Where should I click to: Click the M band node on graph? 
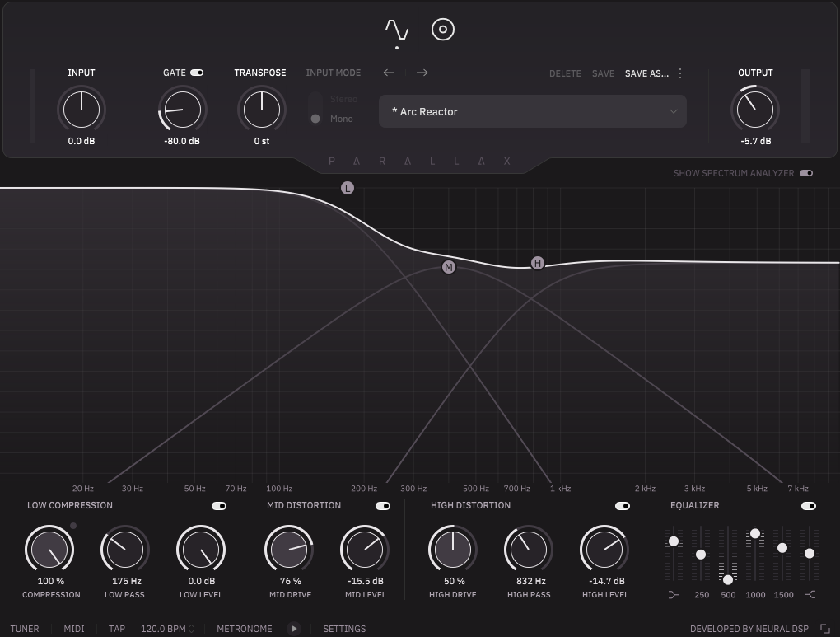pos(448,267)
